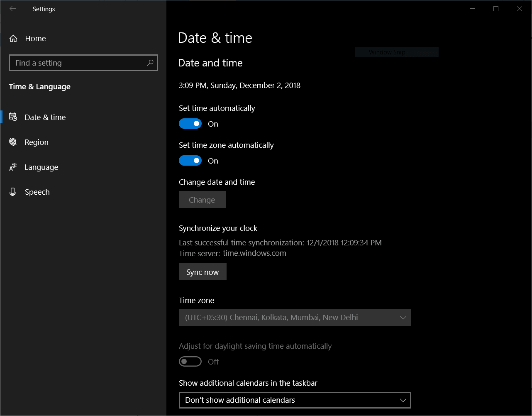The width and height of the screenshot is (532, 416).
Task: Open the Time zone dropdown
Action: click(295, 318)
